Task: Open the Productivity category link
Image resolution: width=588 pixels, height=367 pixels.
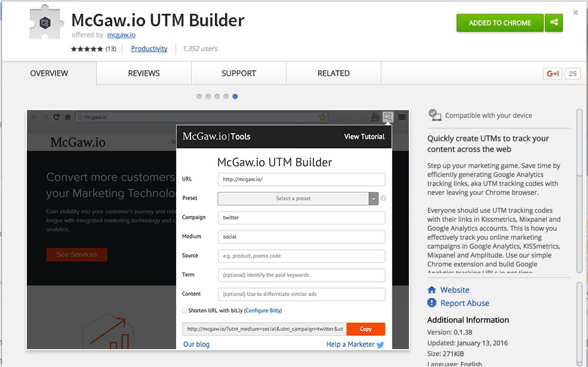Action: pos(149,48)
